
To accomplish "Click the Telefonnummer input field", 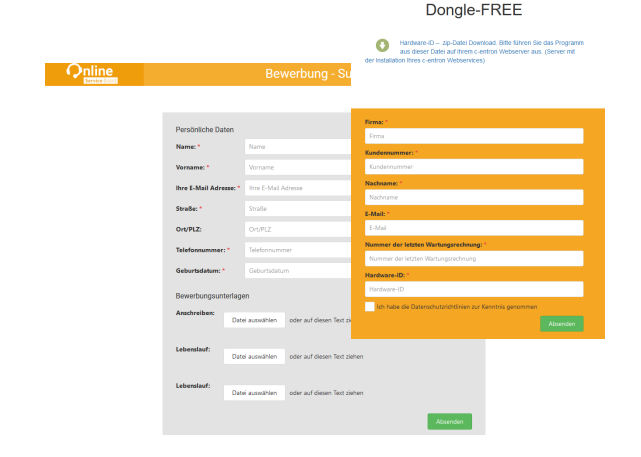I will click(x=298, y=250).
